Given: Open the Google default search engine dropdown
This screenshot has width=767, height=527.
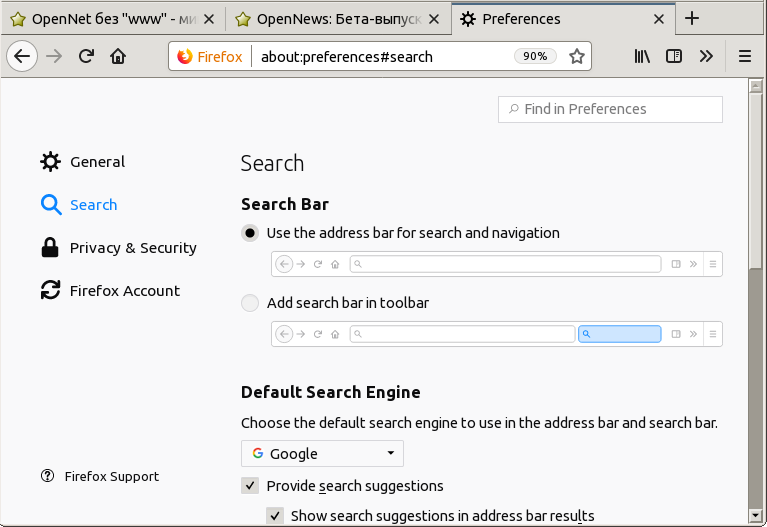Looking at the screenshot, I should (322, 453).
